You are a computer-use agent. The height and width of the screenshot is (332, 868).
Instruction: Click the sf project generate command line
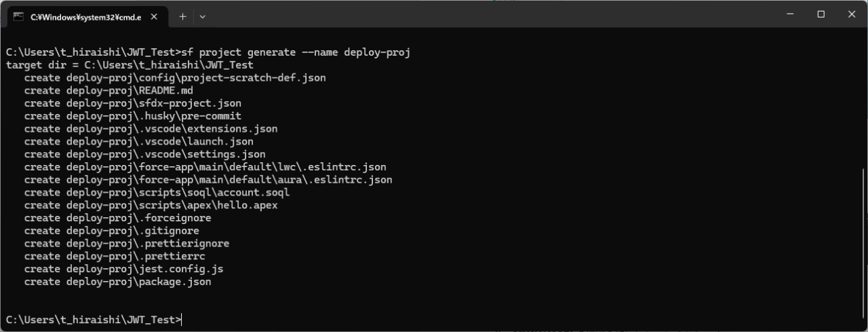(208, 52)
